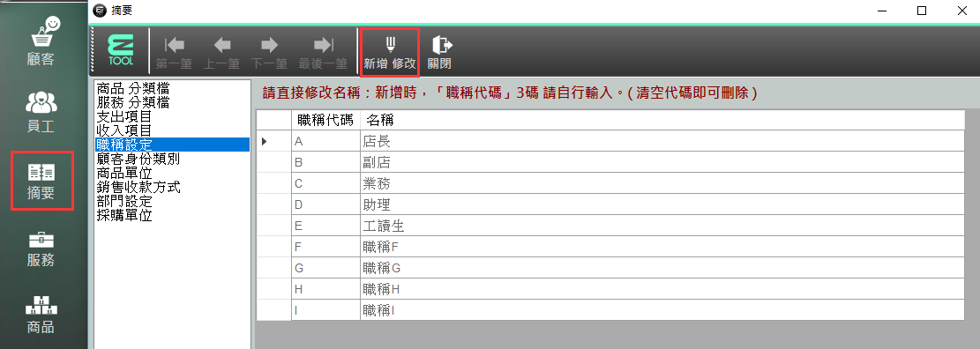Image resolution: width=980 pixels, height=349 pixels.
Task: Edit the name cell 店長
Action: click(x=662, y=141)
